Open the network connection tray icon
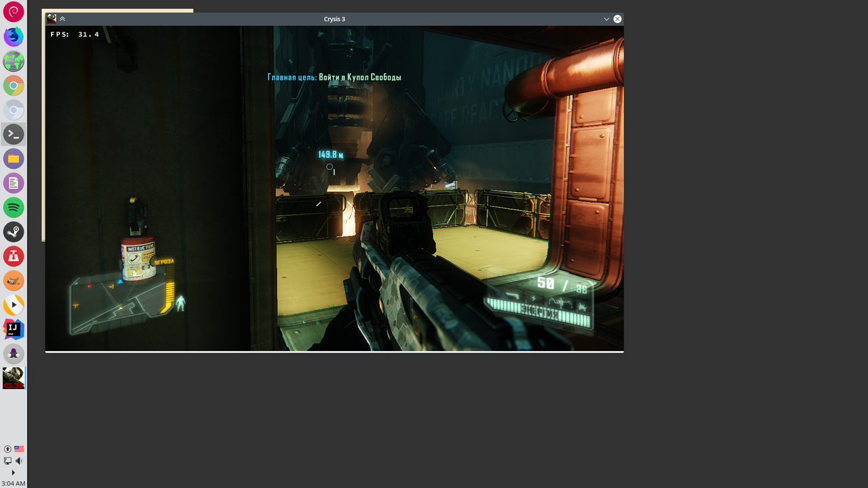 [7, 461]
